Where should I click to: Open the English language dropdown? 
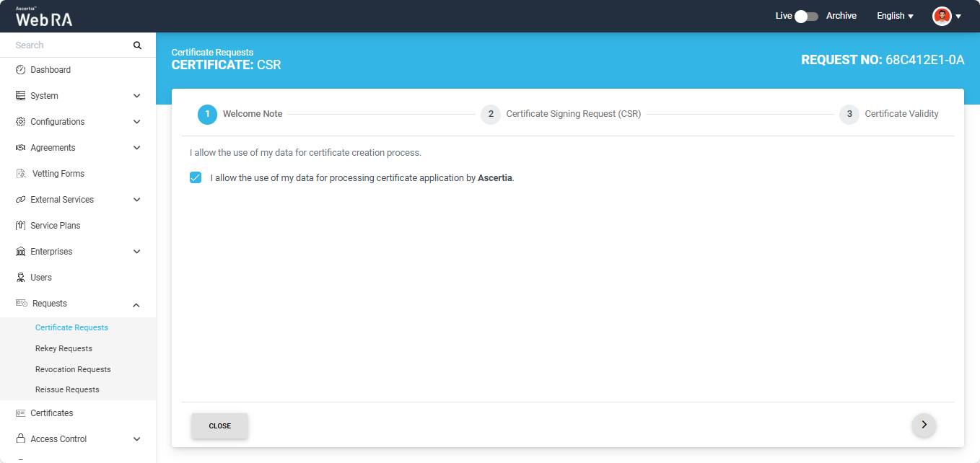click(x=895, y=16)
